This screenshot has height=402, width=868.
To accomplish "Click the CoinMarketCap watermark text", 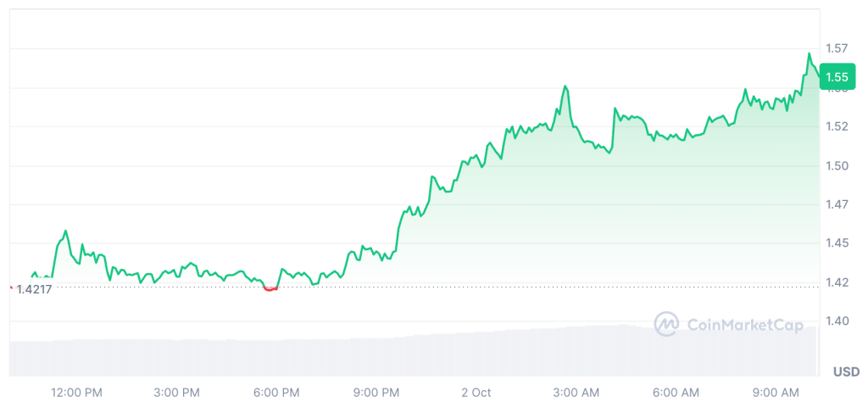I will pyautogui.click(x=744, y=323).
